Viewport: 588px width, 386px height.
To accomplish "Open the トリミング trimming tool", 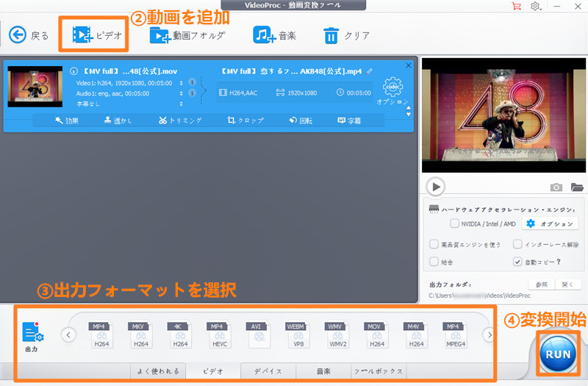I will click(x=180, y=121).
